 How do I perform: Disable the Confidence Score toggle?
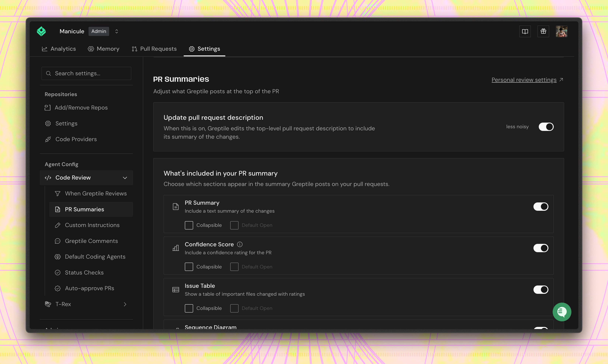tap(541, 248)
